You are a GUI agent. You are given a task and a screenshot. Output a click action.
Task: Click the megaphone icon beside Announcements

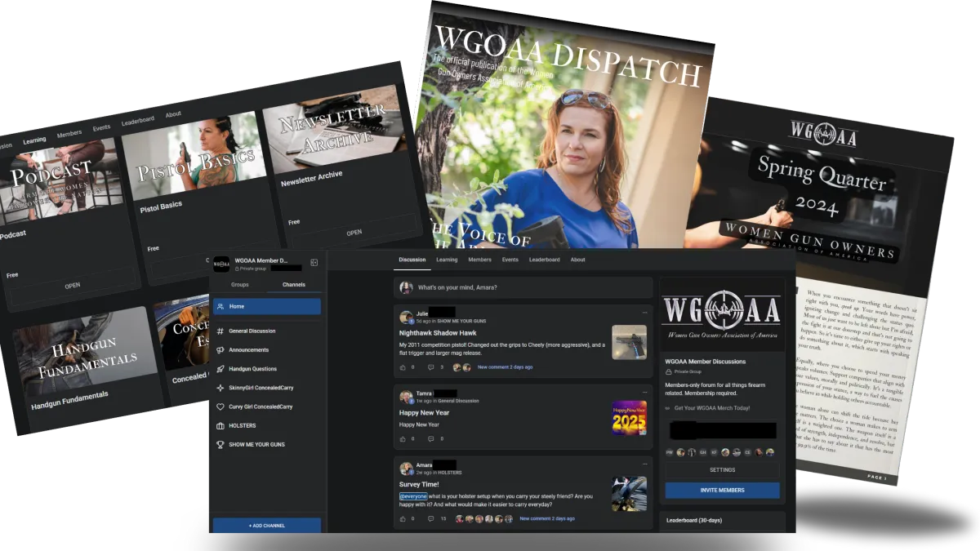coord(220,350)
